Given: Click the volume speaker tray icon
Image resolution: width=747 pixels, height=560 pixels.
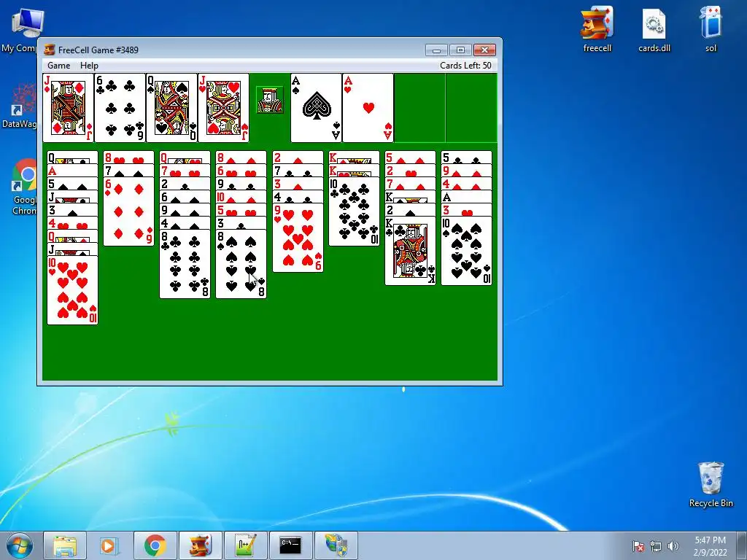Looking at the screenshot, I should point(673,546).
